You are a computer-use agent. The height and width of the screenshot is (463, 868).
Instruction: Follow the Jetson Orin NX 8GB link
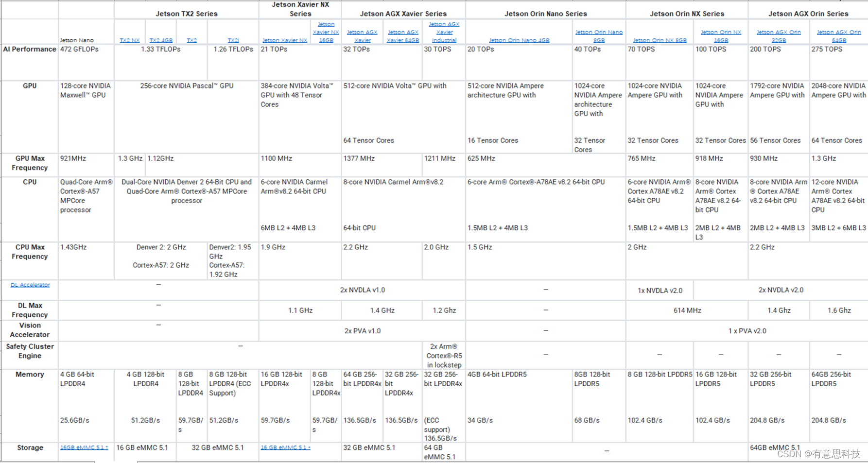click(660, 40)
